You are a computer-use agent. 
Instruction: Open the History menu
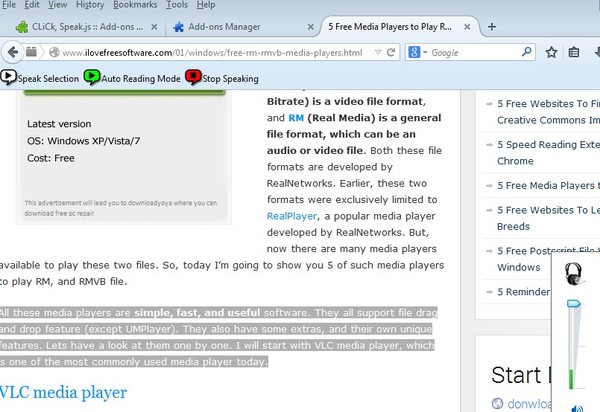90,5
